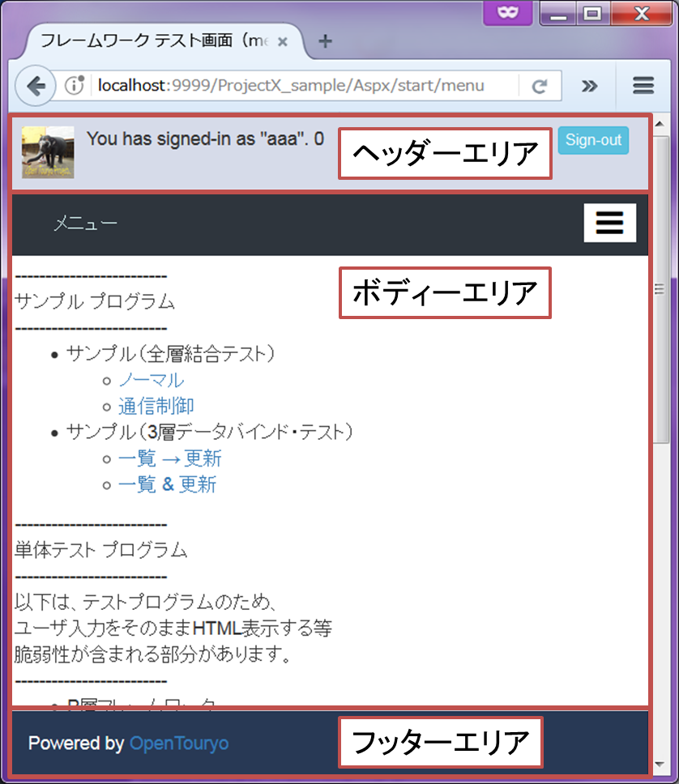Close the current browser tab
Screen dimensions: 679x784
point(283,42)
